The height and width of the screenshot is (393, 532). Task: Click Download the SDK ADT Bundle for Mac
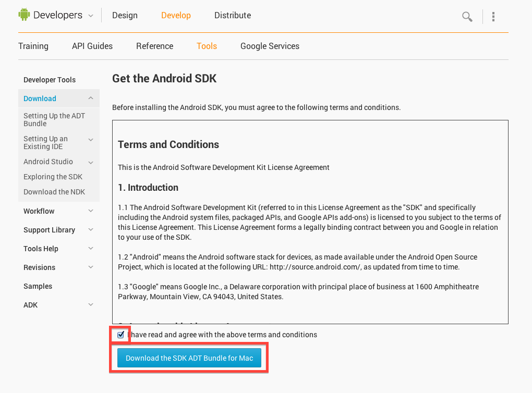click(x=189, y=358)
